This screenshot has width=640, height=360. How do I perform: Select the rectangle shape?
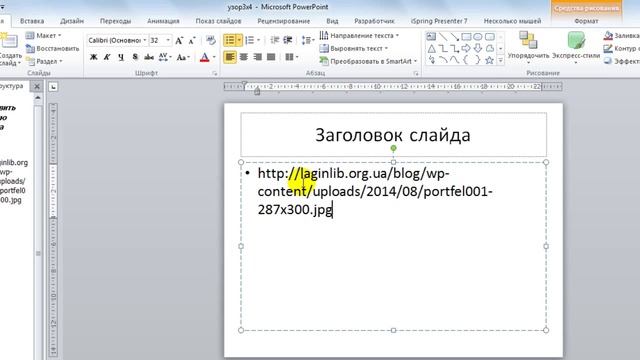466,37
